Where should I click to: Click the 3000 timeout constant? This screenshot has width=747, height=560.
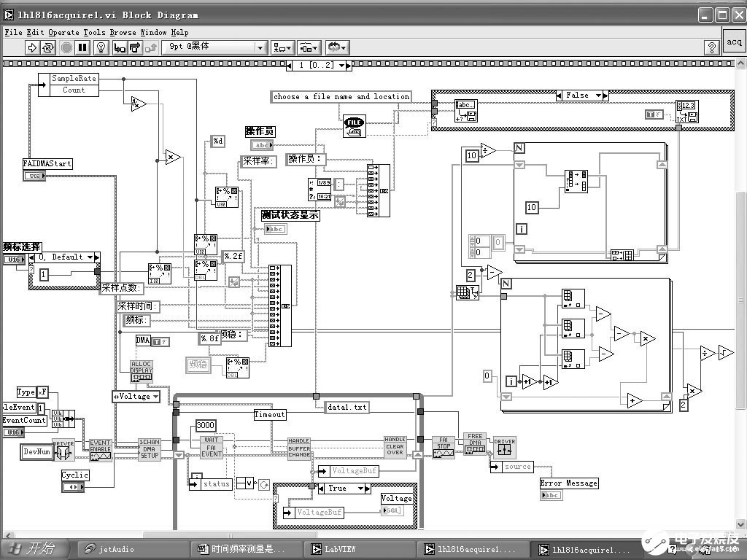coord(205,425)
